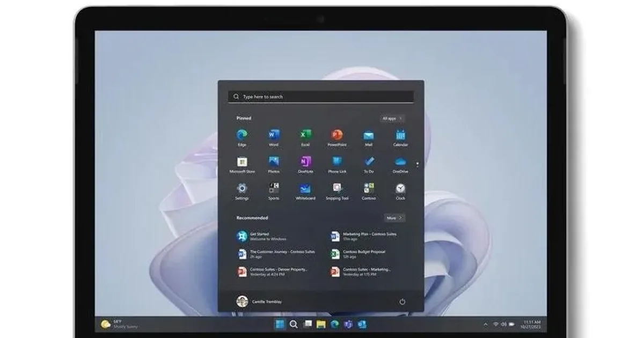
Task: Launch Edge from the taskbar
Action: pos(335,324)
